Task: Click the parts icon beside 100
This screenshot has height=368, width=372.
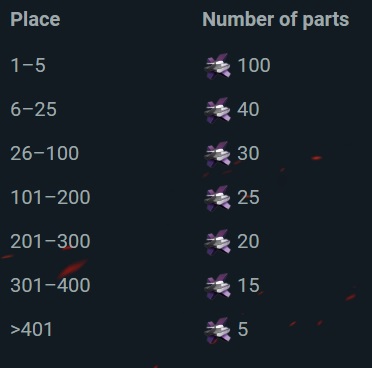Action: click(217, 66)
